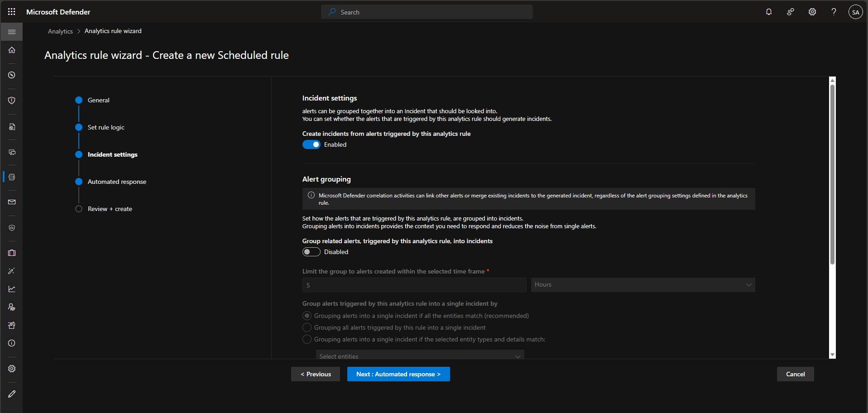This screenshot has width=868, height=413.
Task: Jump to the Set rule logic step
Action: coord(106,127)
